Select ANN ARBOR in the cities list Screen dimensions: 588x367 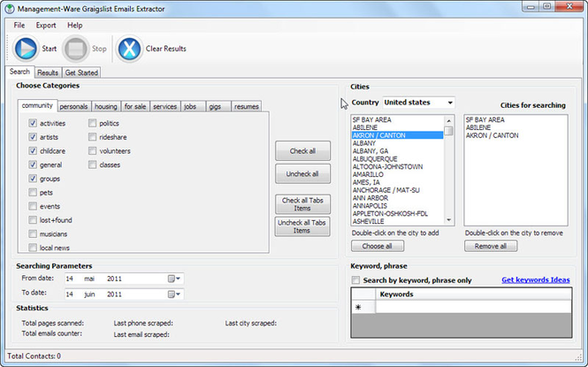click(397, 198)
